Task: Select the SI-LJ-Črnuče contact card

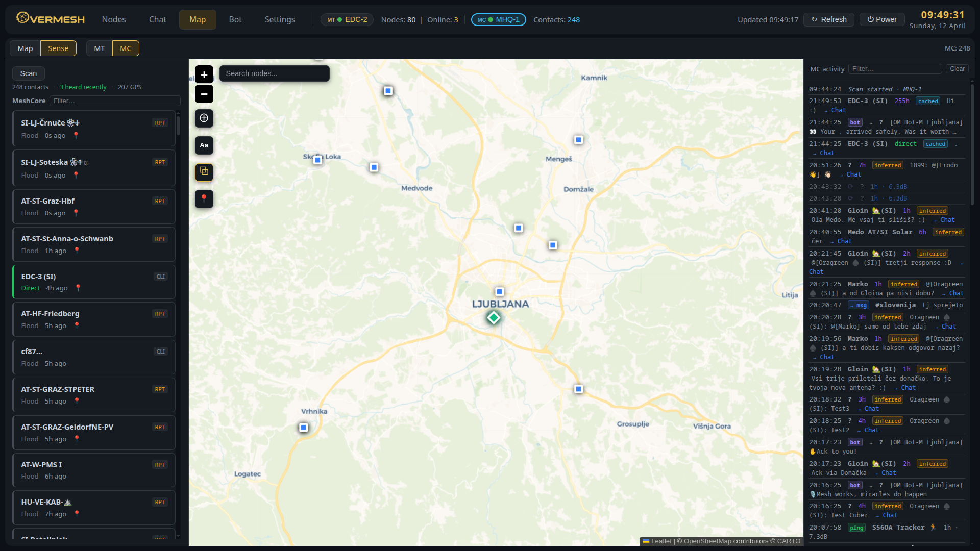Action: click(x=94, y=129)
